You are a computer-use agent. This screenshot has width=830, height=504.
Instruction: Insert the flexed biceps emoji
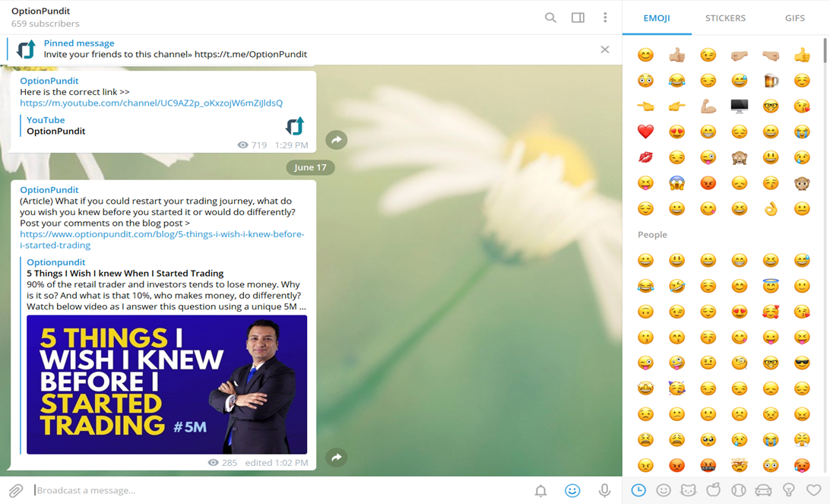click(x=708, y=106)
